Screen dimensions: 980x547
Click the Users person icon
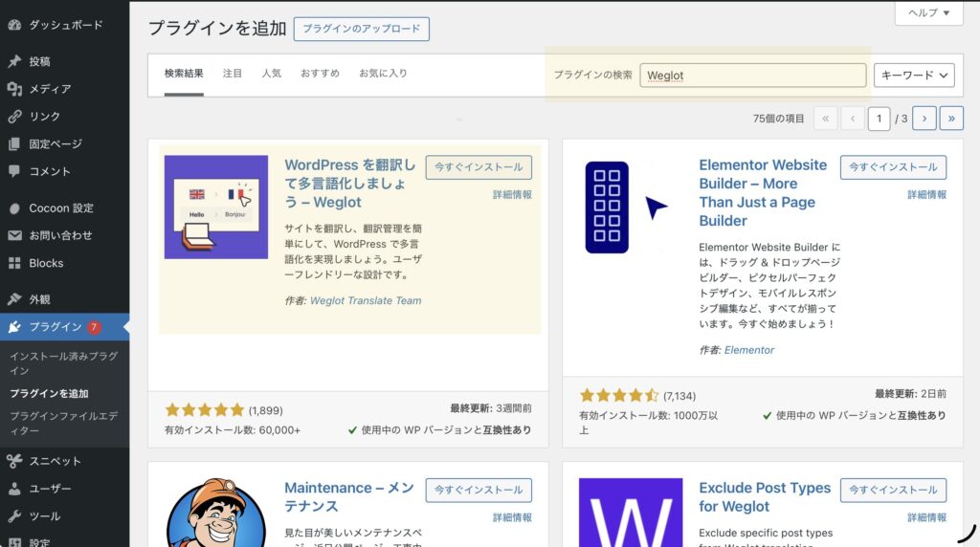[x=14, y=489]
